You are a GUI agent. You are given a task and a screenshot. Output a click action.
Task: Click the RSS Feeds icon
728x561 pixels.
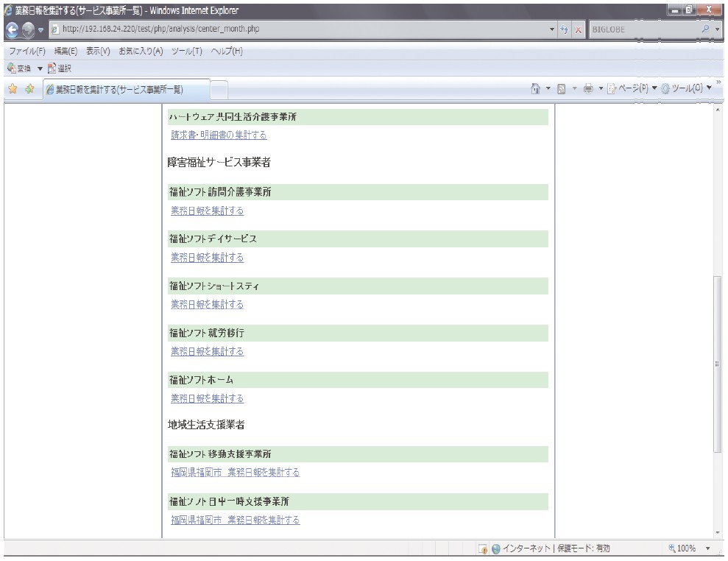click(x=562, y=88)
